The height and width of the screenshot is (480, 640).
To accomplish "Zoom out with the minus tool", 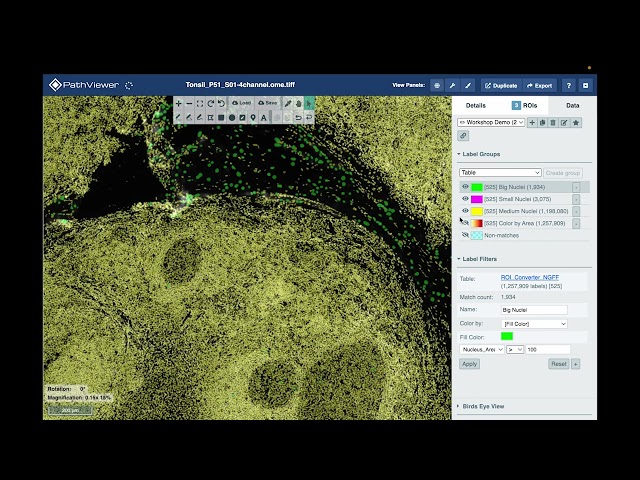I will pos(189,104).
